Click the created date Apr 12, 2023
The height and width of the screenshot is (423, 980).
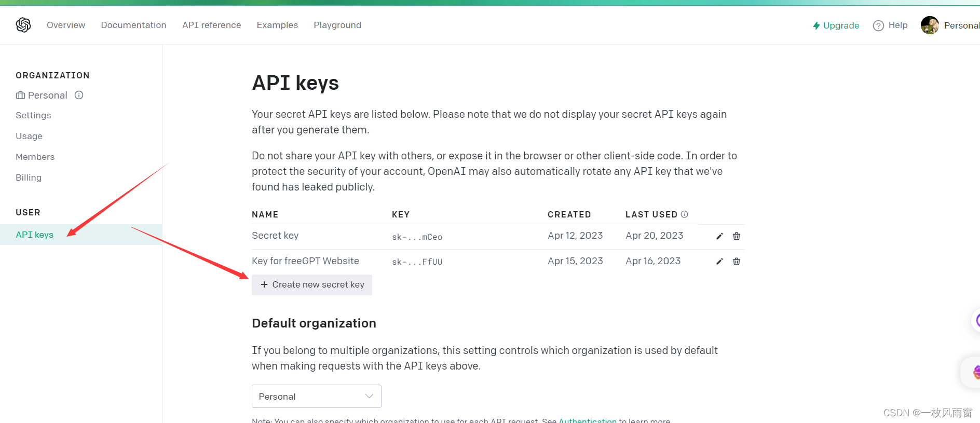[575, 236]
